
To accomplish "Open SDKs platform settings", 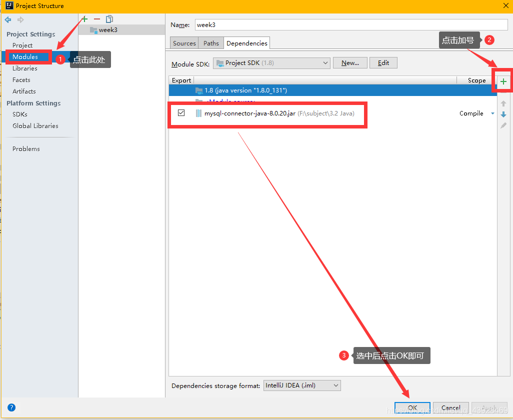I will (20, 114).
